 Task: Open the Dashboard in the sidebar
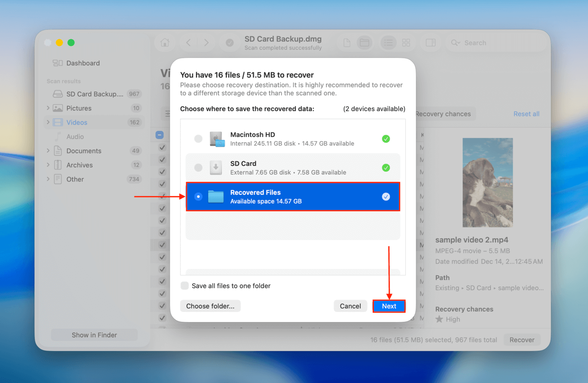[x=83, y=63]
